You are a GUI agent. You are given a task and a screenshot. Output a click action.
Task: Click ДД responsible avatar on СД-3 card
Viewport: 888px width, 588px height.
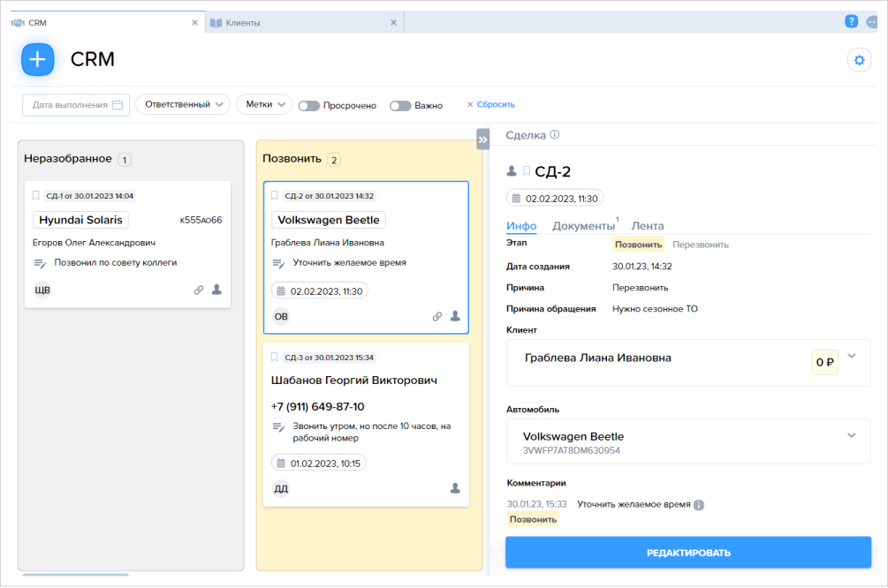coord(281,488)
